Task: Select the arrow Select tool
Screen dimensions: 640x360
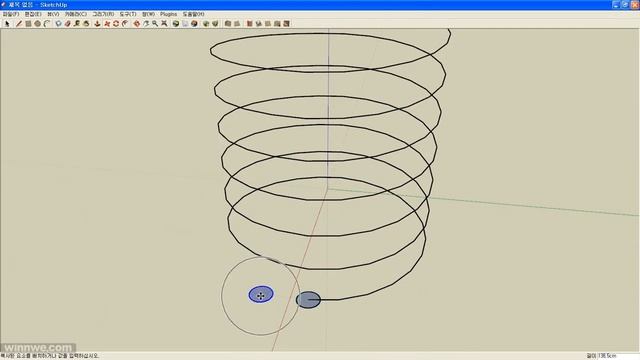Action: pos(7,24)
